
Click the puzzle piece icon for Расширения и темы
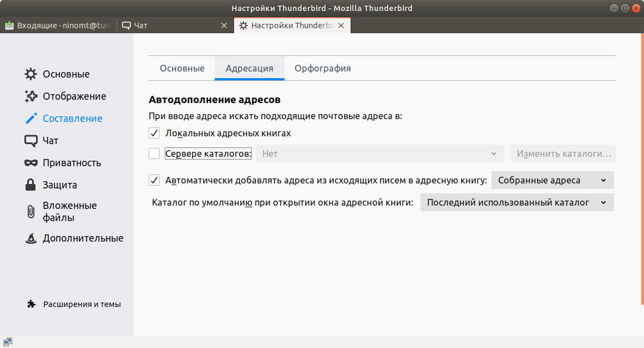coord(32,304)
